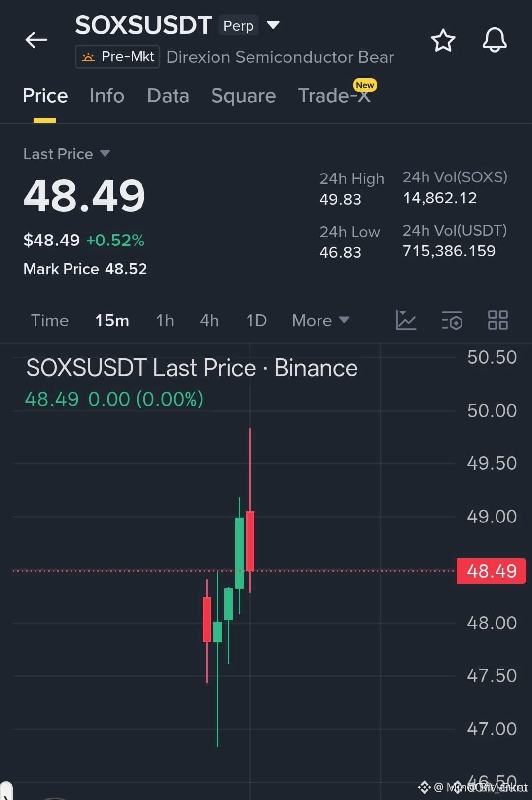The image size is (532, 800).
Task: Tap the red 48.49 price axis tag
Action: (x=491, y=571)
